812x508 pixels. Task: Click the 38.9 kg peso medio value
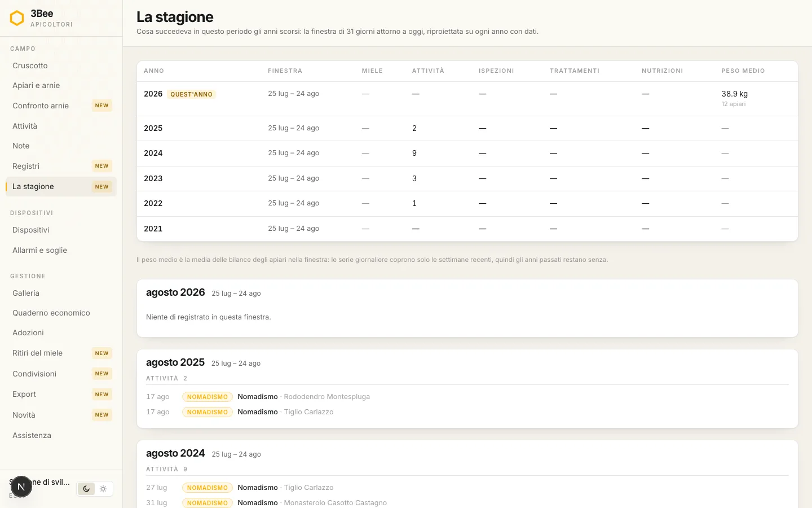coord(735,94)
